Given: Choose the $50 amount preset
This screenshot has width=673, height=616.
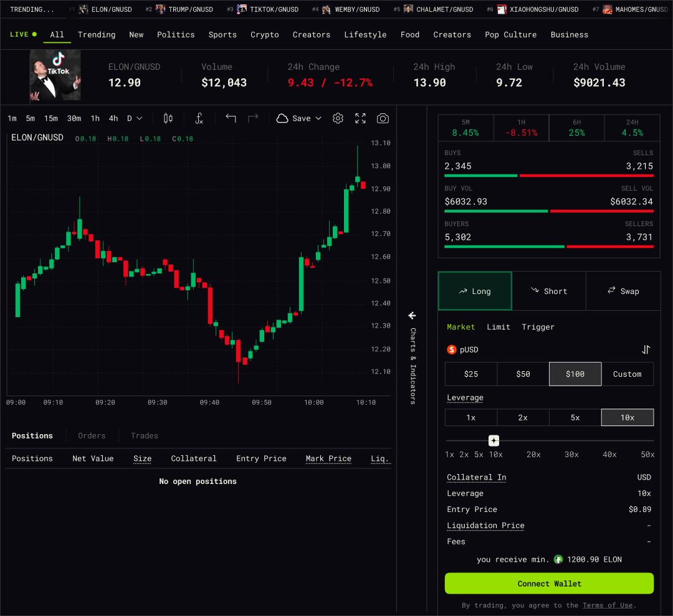Looking at the screenshot, I should (523, 374).
